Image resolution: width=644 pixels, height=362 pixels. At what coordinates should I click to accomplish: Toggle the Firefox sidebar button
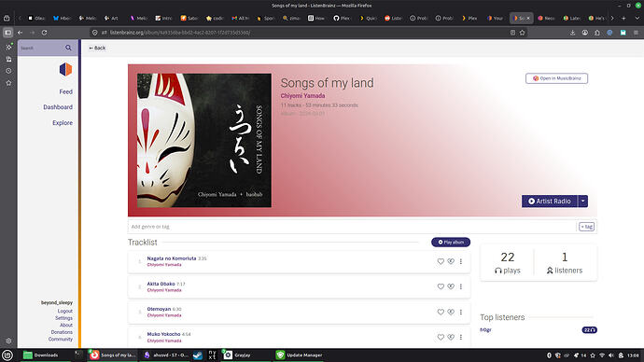point(7,33)
